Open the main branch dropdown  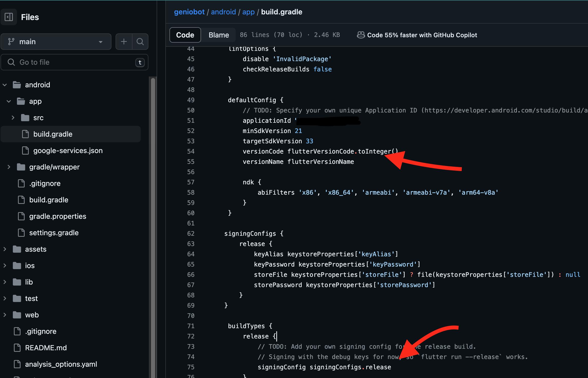tap(56, 42)
